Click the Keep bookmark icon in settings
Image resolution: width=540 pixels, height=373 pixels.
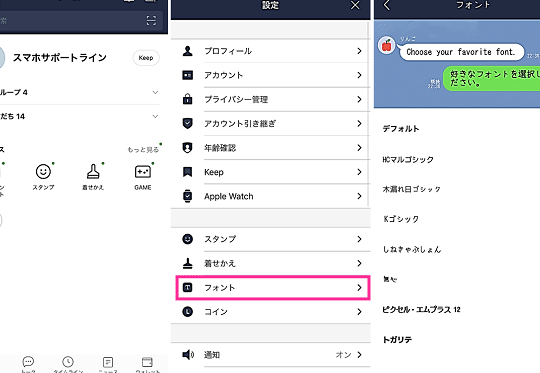187,172
